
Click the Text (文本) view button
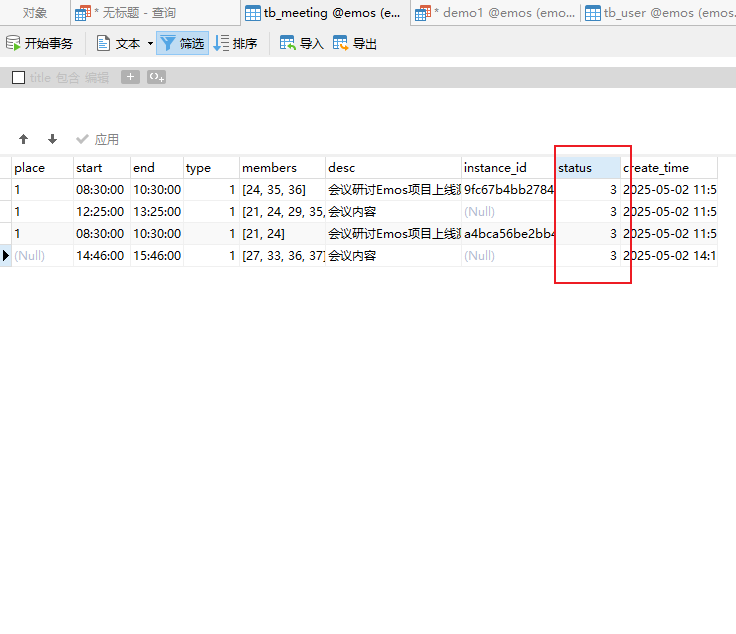118,44
